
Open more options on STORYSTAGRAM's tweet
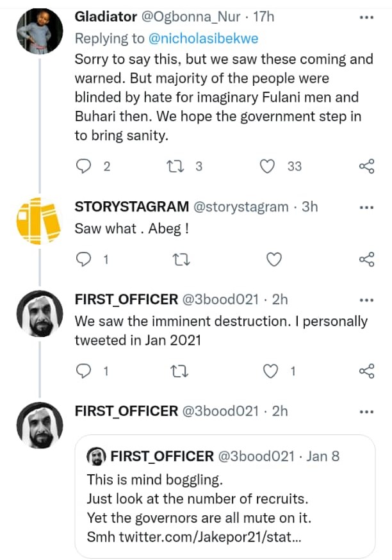tap(366, 207)
